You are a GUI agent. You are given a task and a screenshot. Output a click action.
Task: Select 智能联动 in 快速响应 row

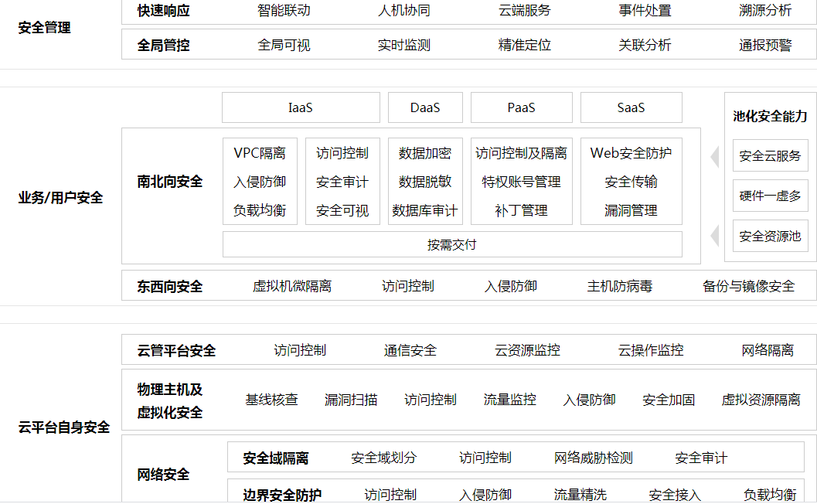[284, 11]
